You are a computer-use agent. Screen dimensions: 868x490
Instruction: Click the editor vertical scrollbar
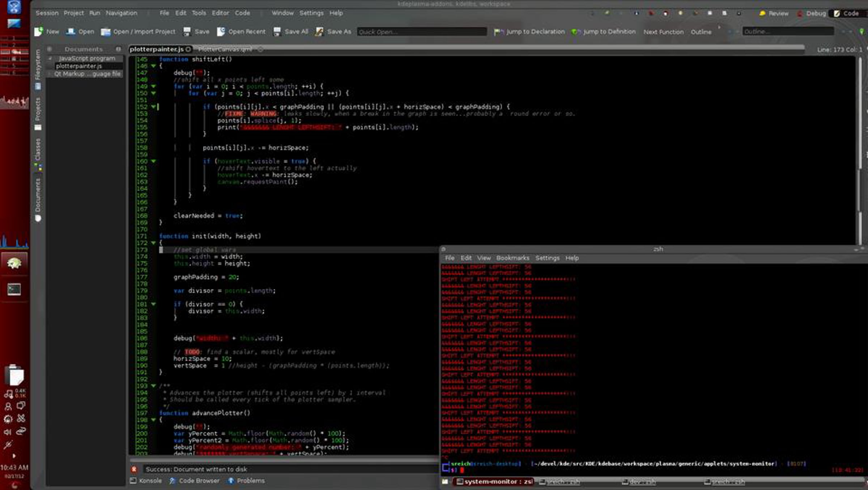click(860, 145)
